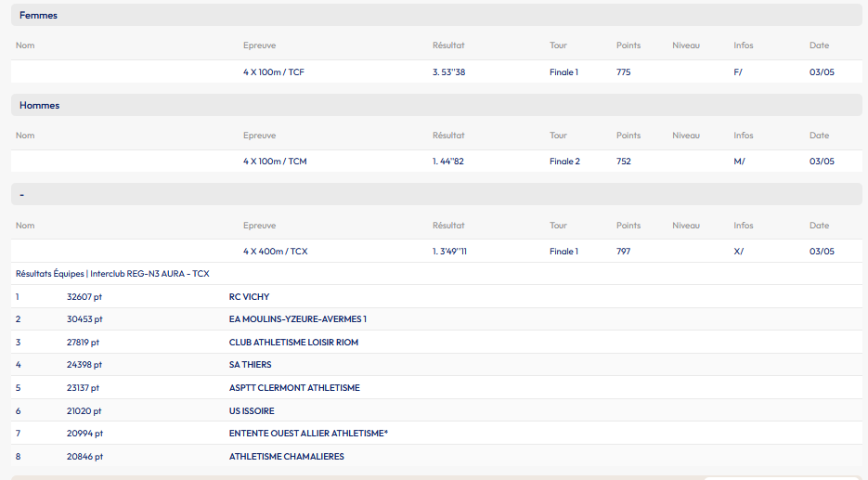The image size is (868, 480).
Task: Click Finale 2 in Hommes row
Action: coord(564,162)
